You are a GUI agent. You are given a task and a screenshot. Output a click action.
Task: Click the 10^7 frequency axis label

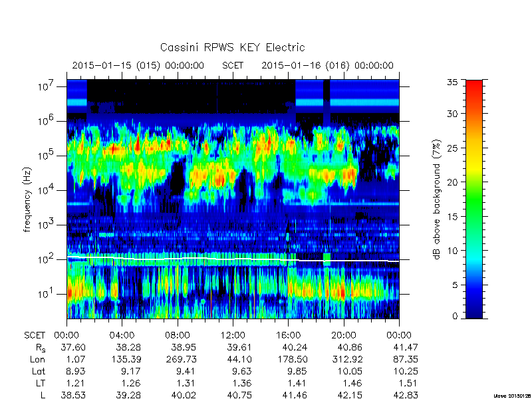[x=46, y=86]
